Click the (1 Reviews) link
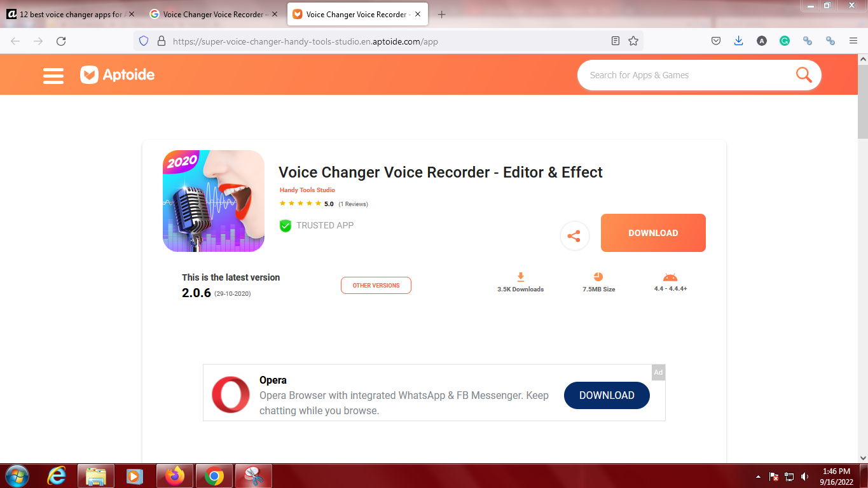868x488 pixels. coord(353,204)
